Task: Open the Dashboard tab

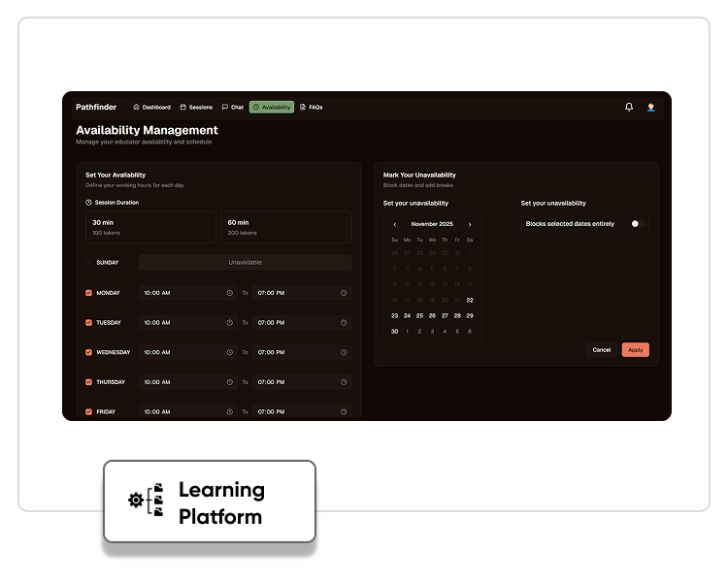Action: [151, 107]
